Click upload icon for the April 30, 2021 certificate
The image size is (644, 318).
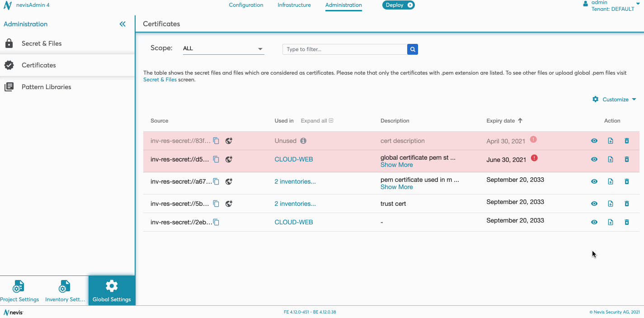(610, 141)
